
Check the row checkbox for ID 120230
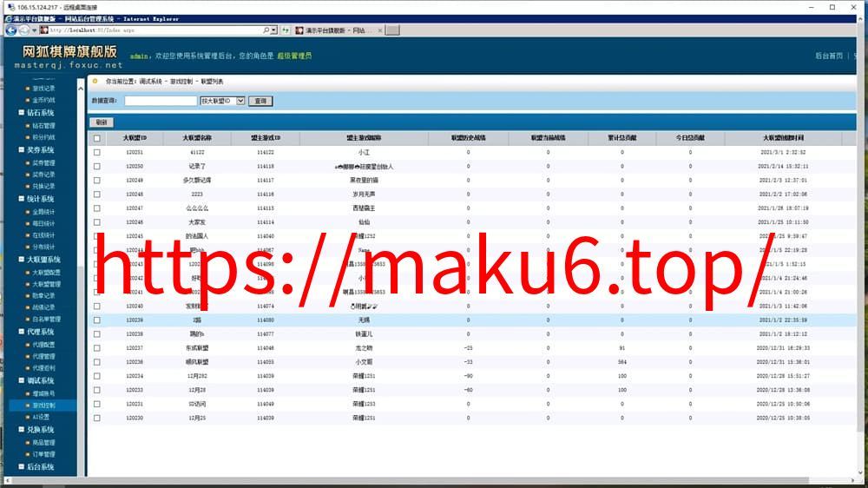coord(97,418)
